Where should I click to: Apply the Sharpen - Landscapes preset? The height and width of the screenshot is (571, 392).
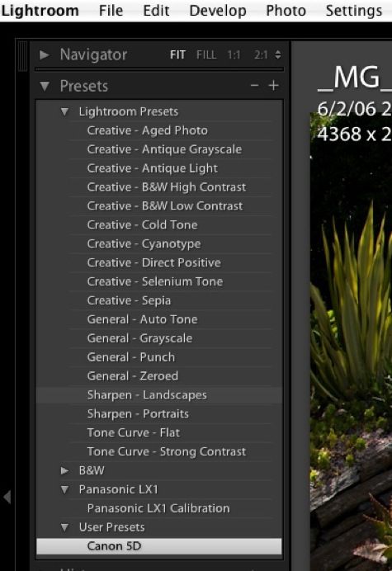[147, 395]
